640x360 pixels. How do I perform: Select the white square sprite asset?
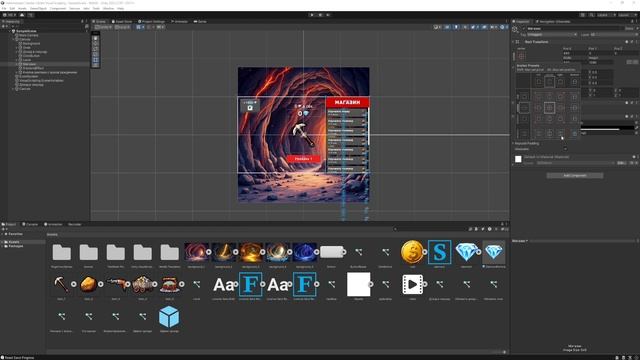click(x=358, y=284)
